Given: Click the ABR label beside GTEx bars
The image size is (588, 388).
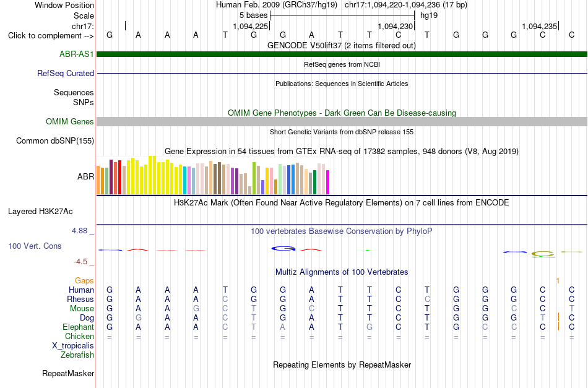Looking at the screenshot, I should pyautogui.click(x=86, y=176).
